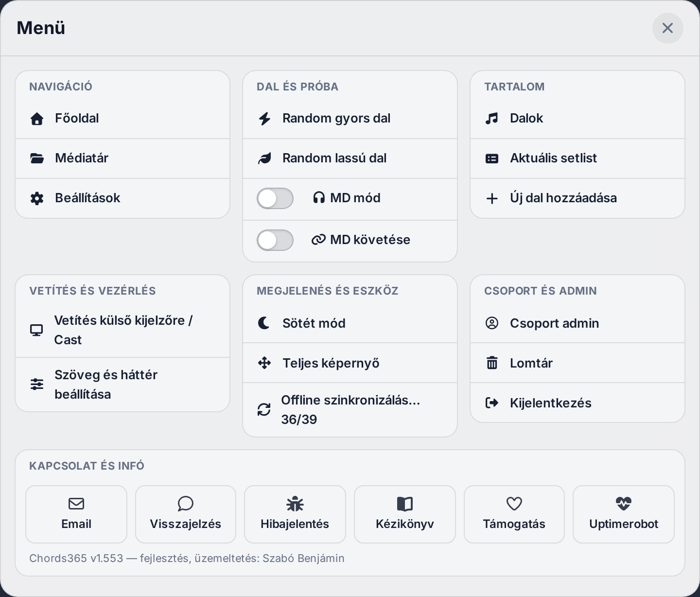700x597 pixels.
Task: Turn on the MD követése toggle
Action: 275,240
